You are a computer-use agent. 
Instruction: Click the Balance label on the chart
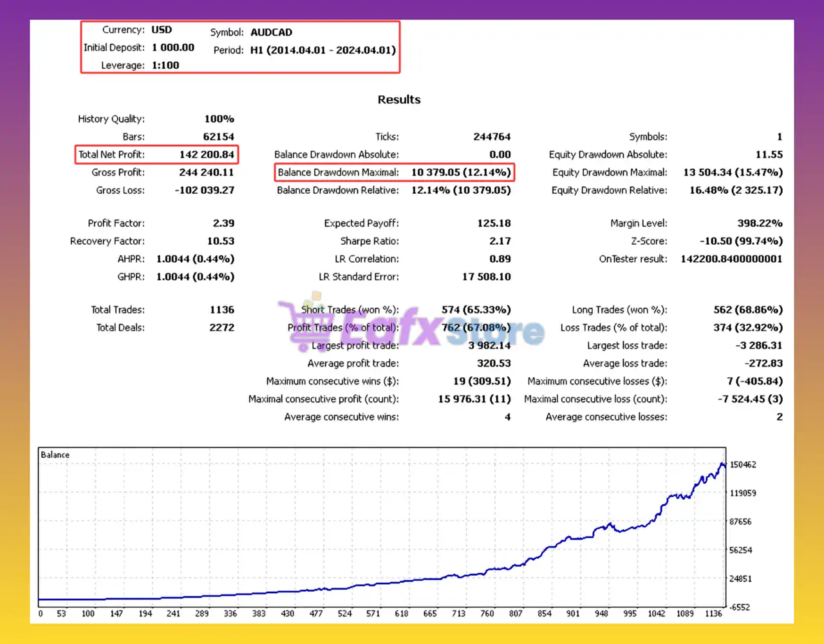pyautogui.click(x=55, y=455)
